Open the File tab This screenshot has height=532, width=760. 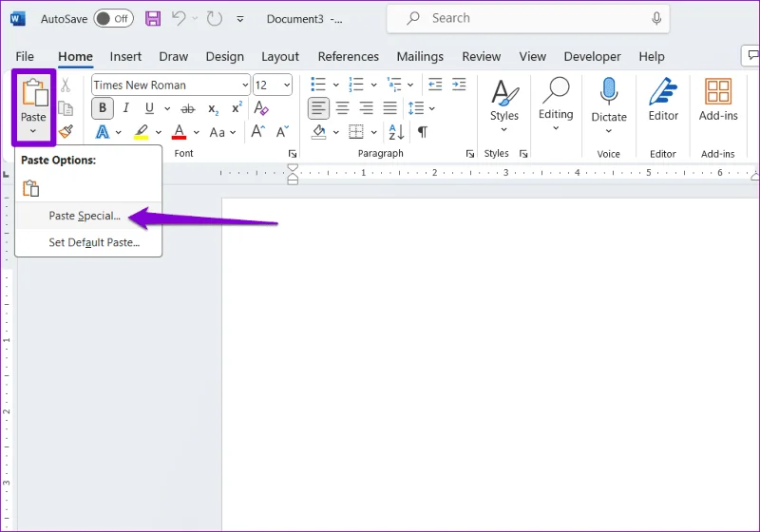click(x=25, y=57)
